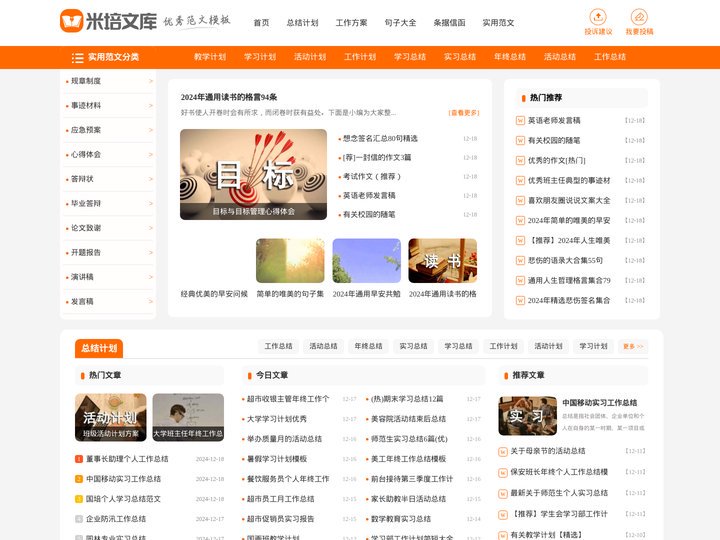Expand the 演讲稿 category arrow
The width and height of the screenshot is (720, 540).
tap(151, 277)
